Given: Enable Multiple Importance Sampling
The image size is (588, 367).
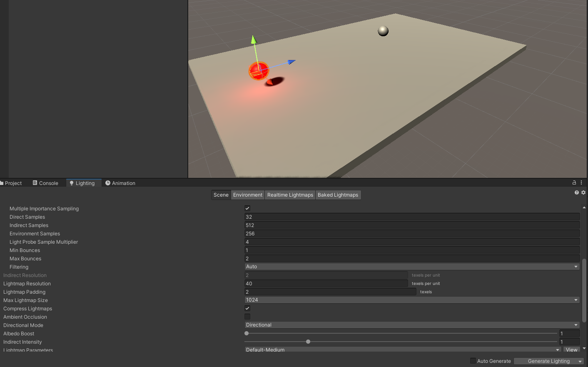Looking at the screenshot, I should [x=247, y=208].
